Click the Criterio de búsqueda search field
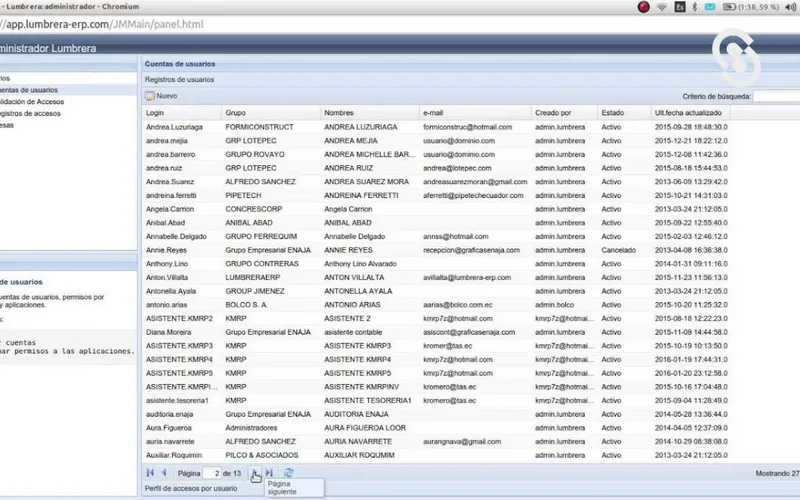 (777, 96)
